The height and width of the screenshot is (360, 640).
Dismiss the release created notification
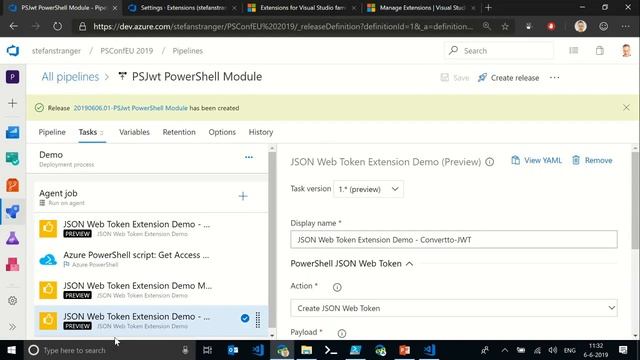pyautogui.click(x=626, y=107)
